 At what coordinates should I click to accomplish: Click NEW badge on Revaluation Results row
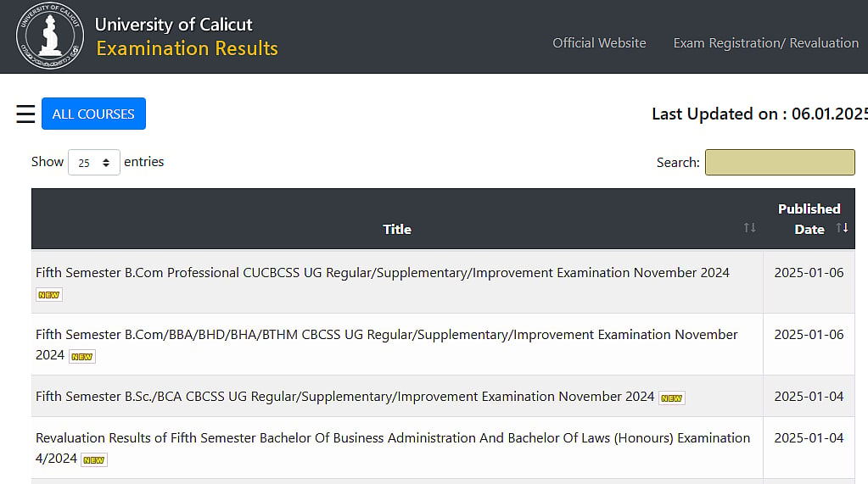94,460
